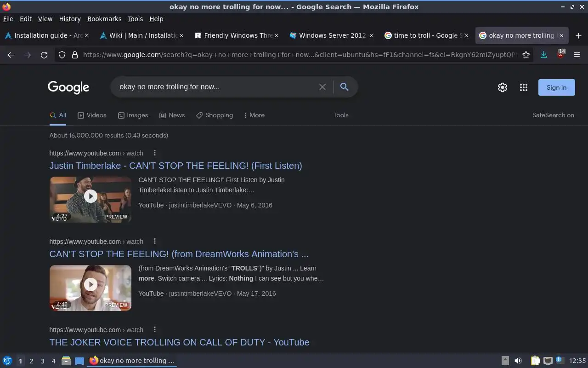The width and height of the screenshot is (588, 368).
Task: Open the File menu
Action: (x=8, y=19)
